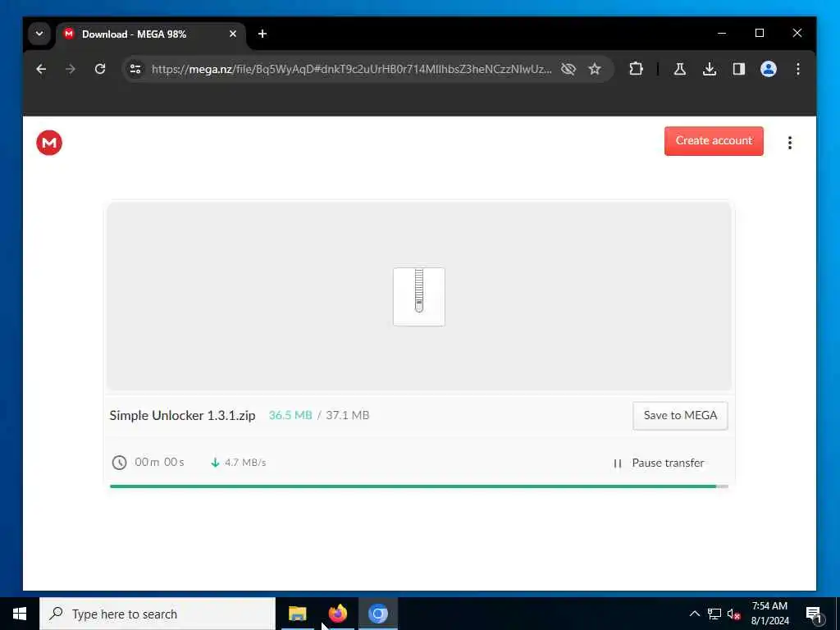Open the notification center icon

tap(814, 614)
